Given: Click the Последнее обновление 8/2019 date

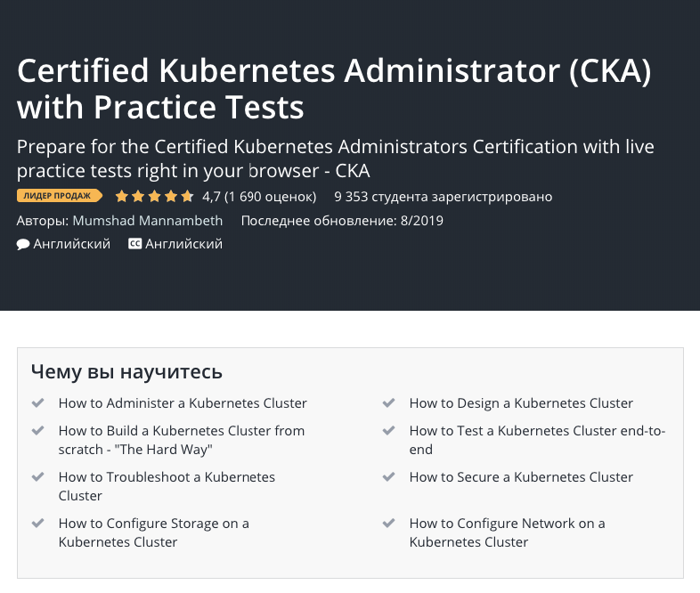Looking at the screenshot, I should pos(342,221).
